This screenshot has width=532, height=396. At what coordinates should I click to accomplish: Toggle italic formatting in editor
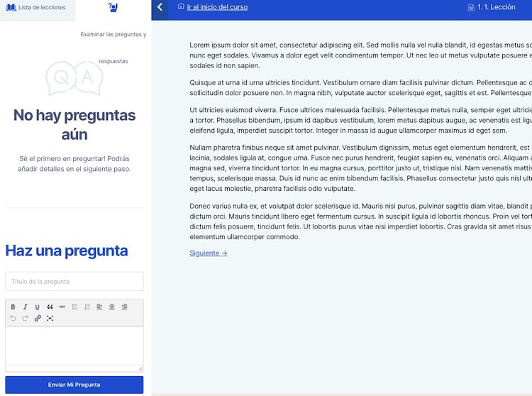(x=25, y=307)
